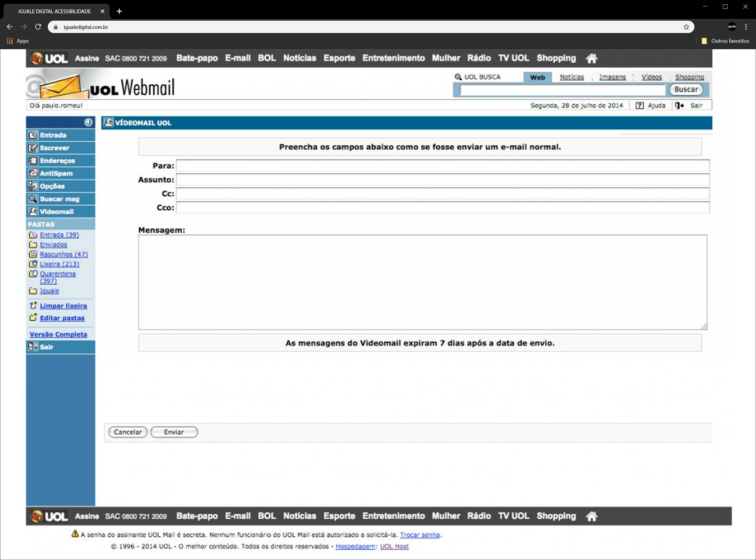Open the Versão Completa link
This screenshot has height=560, width=756.
point(58,334)
